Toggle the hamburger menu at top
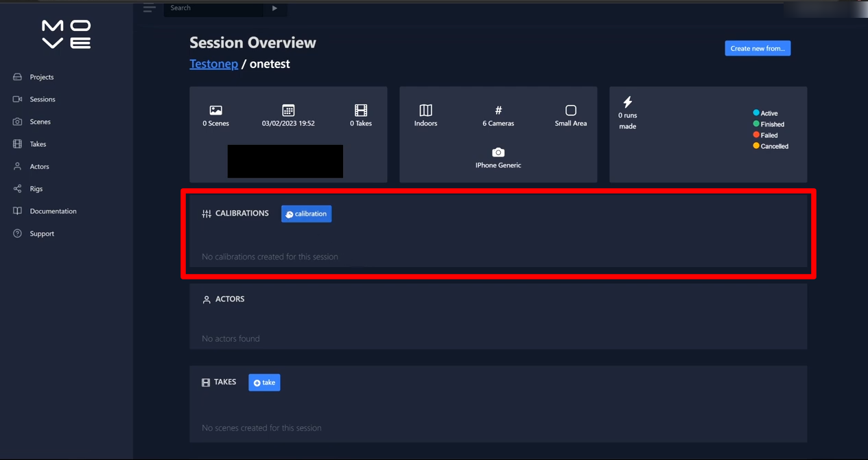Image resolution: width=868 pixels, height=460 pixels. point(149,8)
